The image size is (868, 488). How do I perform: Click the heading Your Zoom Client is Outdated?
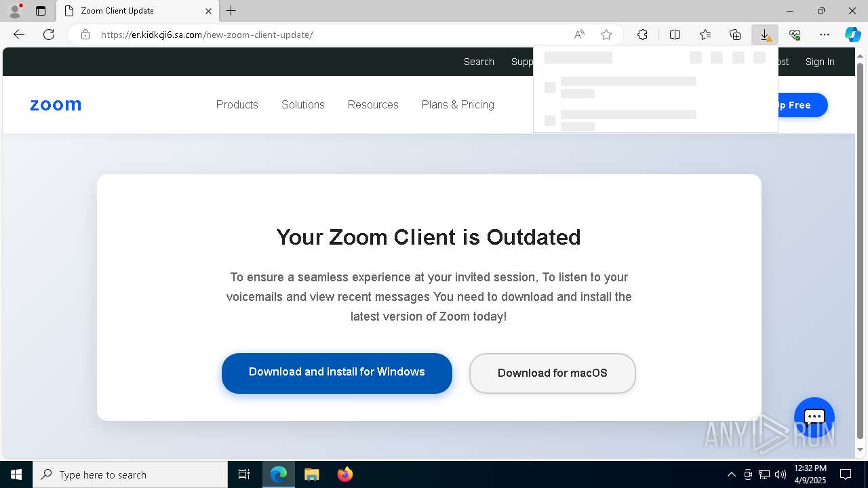(x=429, y=237)
